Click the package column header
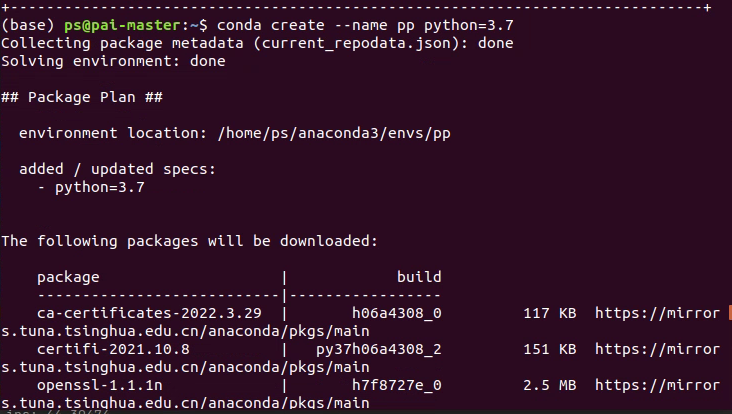This screenshot has width=732, height=414. 68,278
